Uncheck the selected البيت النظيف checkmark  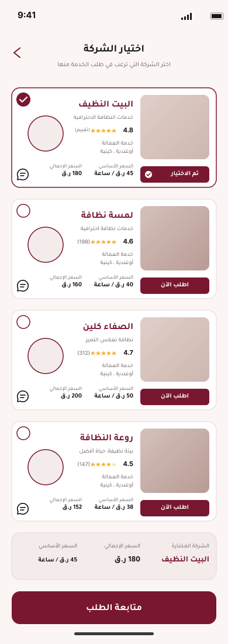23,100
